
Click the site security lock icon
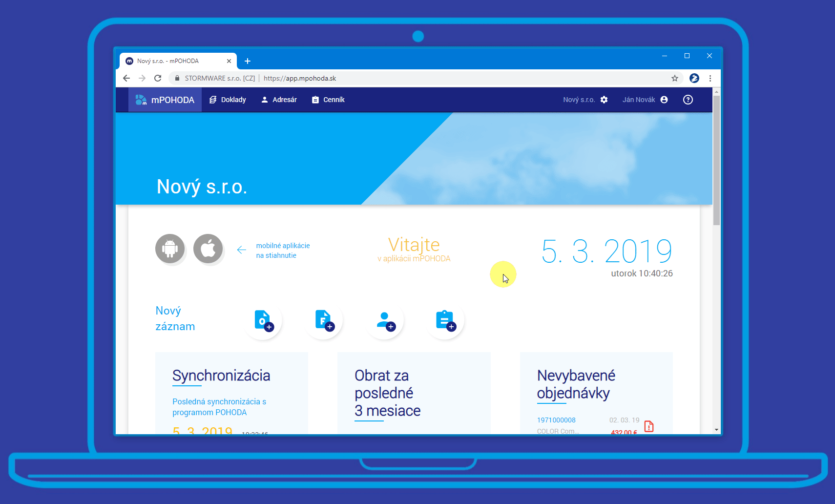(177, 78)
